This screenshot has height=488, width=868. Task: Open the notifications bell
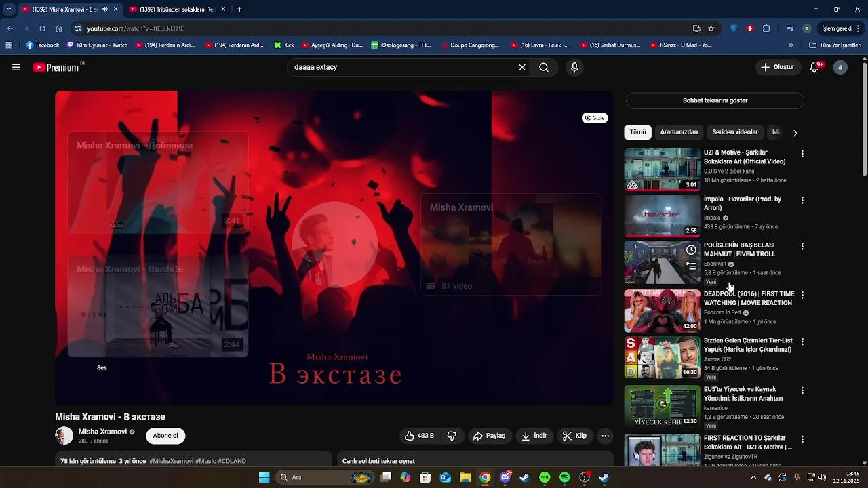pos(816,67)
